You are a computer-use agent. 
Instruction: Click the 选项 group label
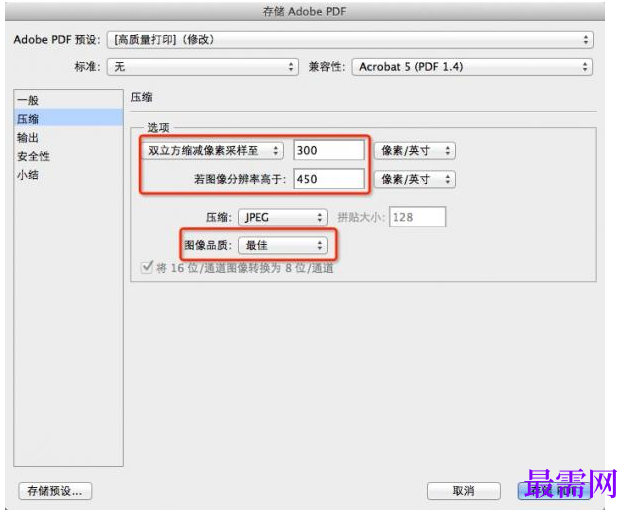point(158,128)
